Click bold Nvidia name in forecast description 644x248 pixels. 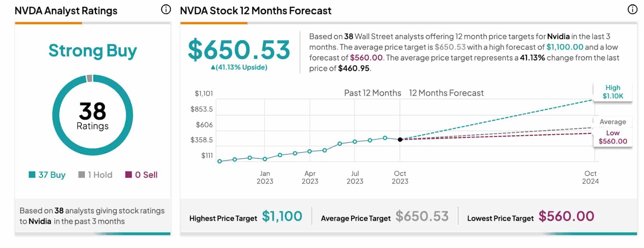tap(558, 37)
